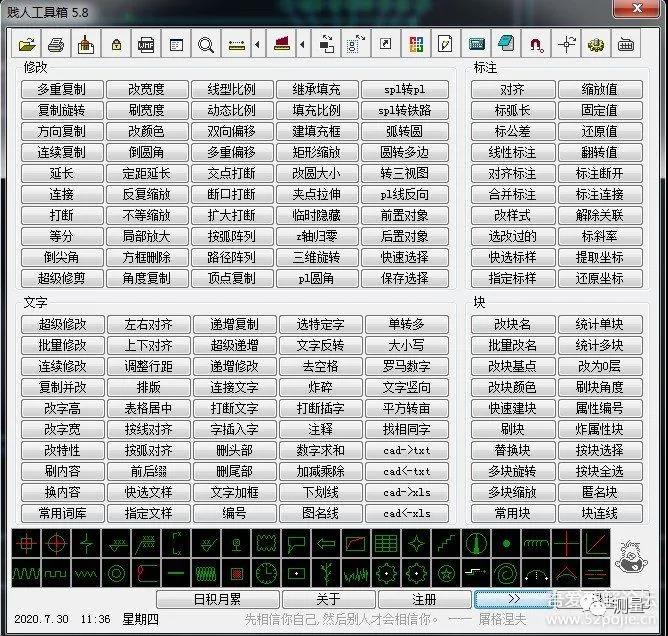Click the 三维旋转 button
This screenshot has width=668, height=636.
pyautogui.click(x=317, y=257)
